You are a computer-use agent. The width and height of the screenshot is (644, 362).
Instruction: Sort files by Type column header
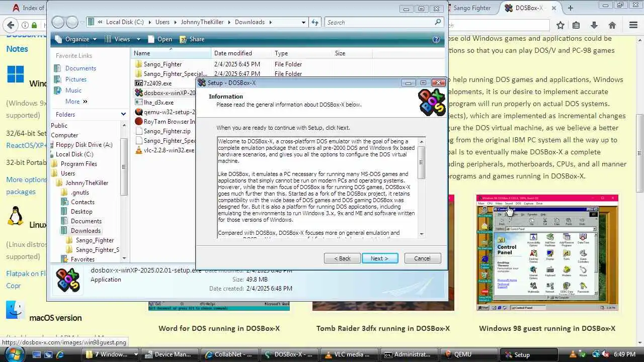pyautogui.click(x=302, y=53)
